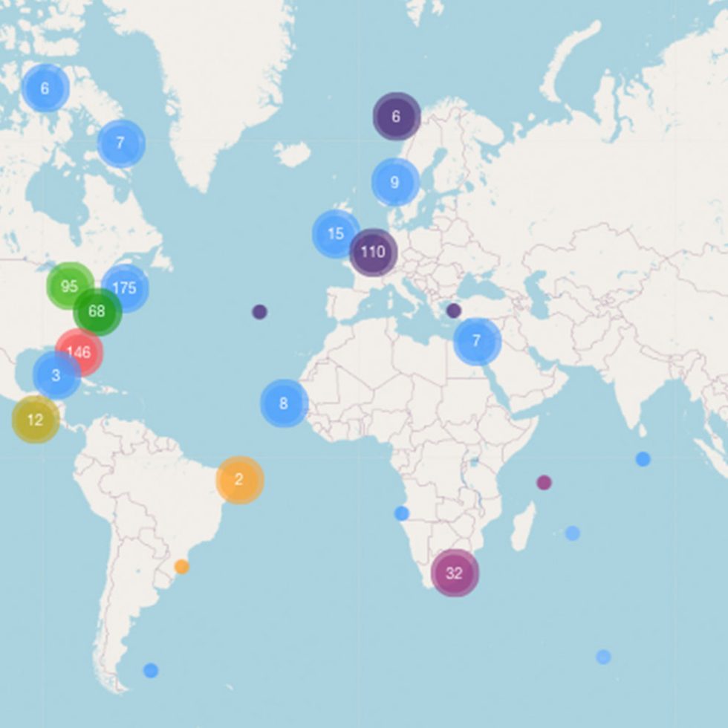Click the dark purple 6 cluster over Norway
The height and width of the screenshot is (728, 728).
[394, 116]
